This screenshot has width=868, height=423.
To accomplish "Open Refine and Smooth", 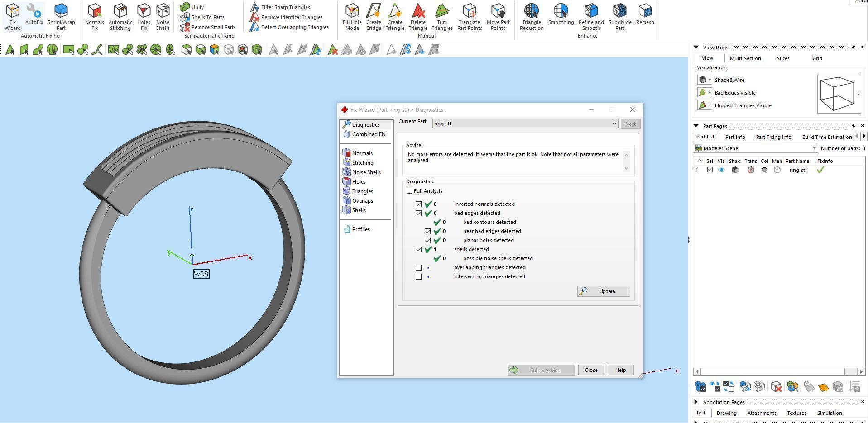I will 591,16.
